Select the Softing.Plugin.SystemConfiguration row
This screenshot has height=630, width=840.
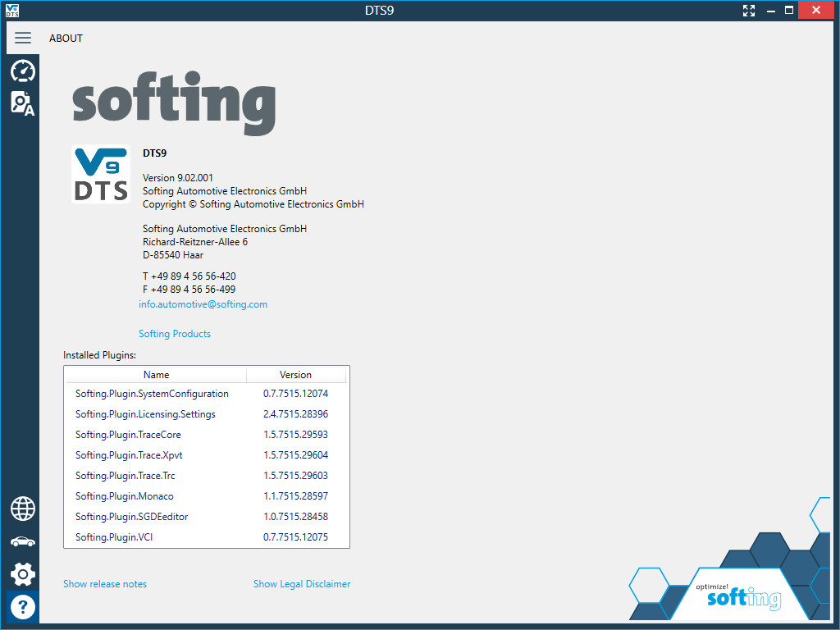point(206,394)
